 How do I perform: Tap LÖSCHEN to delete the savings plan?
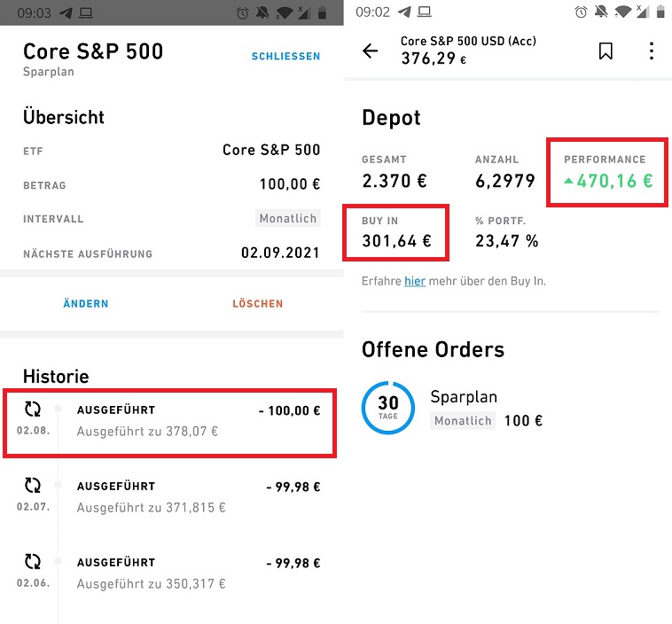coord(258,303)
